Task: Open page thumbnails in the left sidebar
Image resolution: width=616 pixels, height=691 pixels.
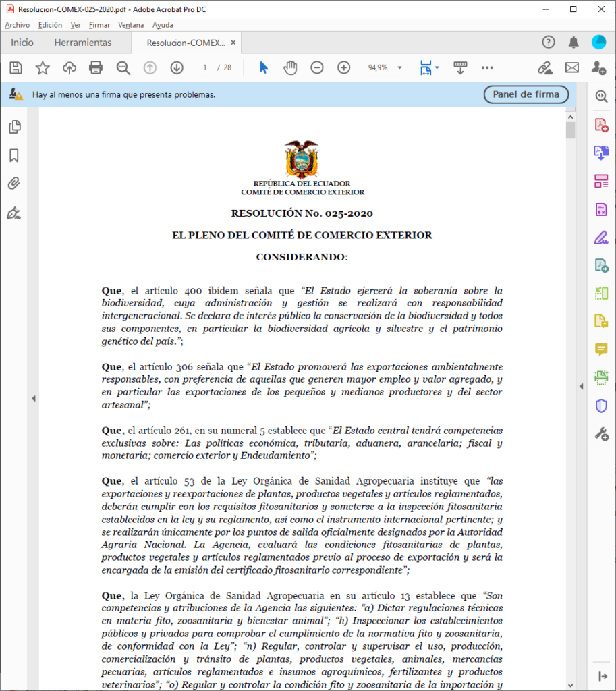Action: click(x=13, y=127)
